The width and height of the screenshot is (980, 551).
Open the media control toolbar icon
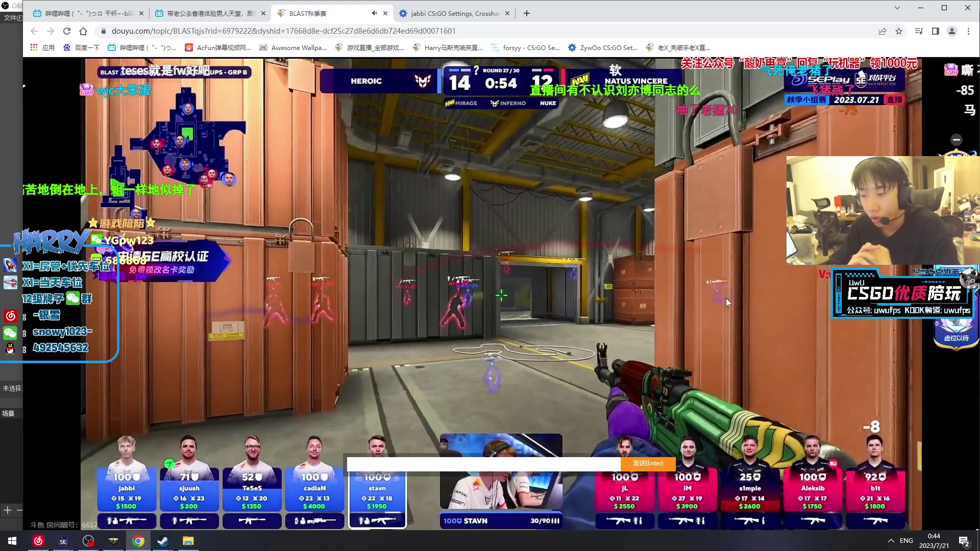coord(919,31)
